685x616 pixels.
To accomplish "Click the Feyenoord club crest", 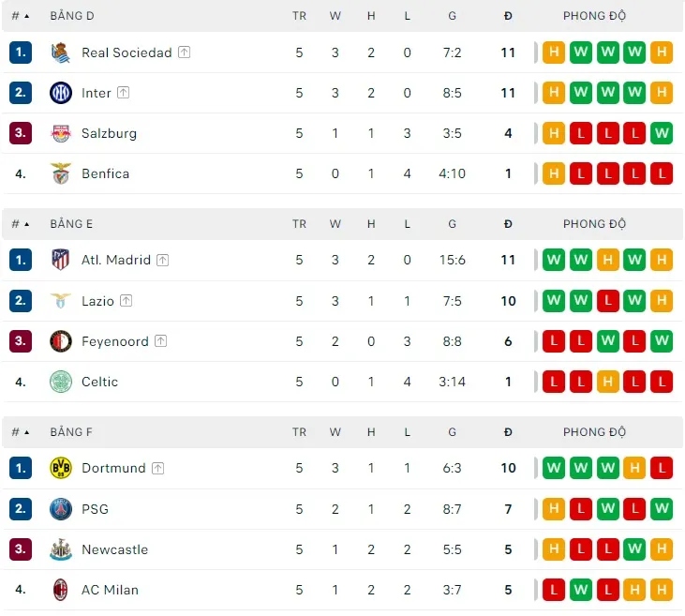I will (61, 341).
